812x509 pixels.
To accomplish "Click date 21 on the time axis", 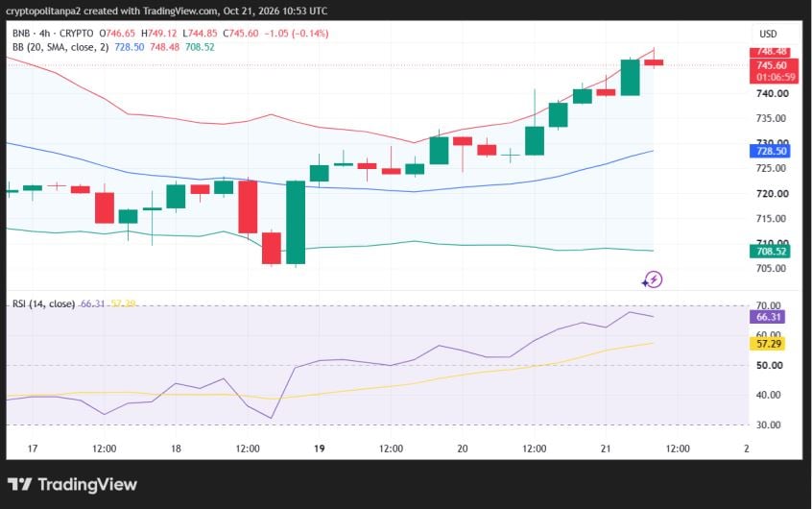I will pos(606,448).
